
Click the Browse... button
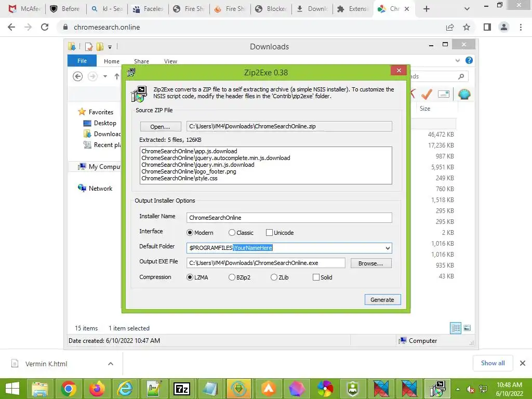(370, 263)
